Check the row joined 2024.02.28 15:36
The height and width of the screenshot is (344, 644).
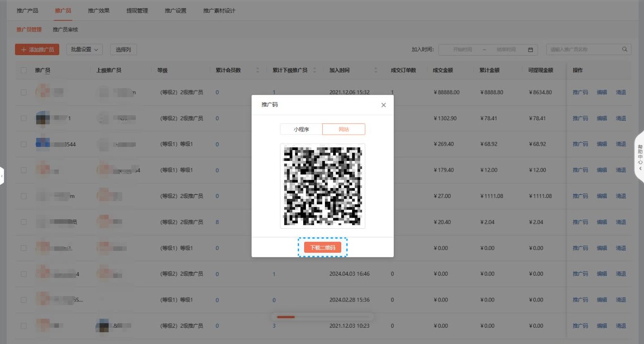(24, 300)
